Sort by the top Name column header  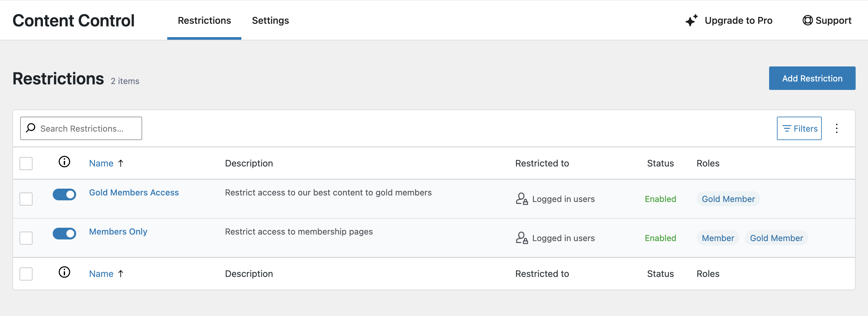click(101, 163)
